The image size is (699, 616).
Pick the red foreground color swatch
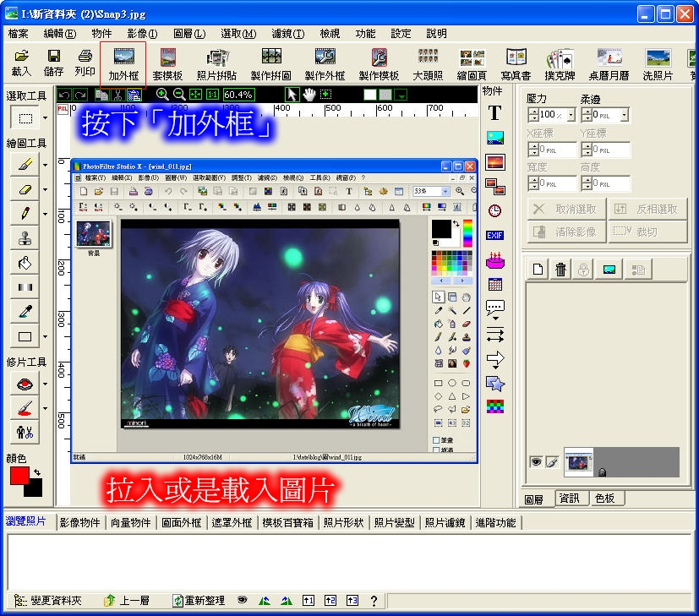(19, 475)
